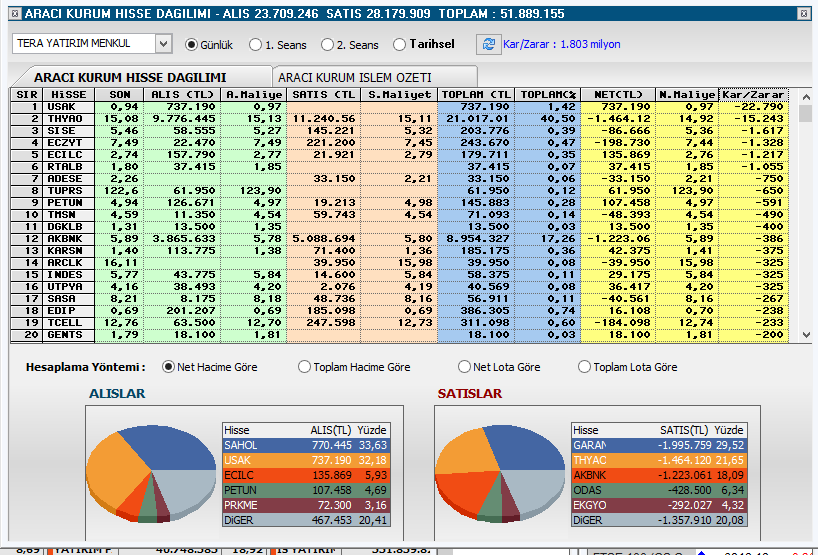The image size is (818, 555).
Task: Open the TERA YATIRIM MENKUL broker dropdown
Action: [163, 44]
